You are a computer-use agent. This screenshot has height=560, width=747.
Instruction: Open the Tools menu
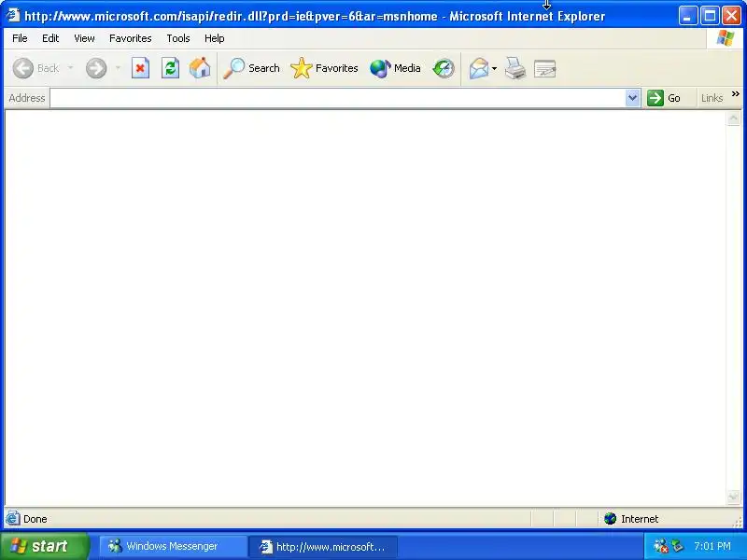pos(177,38)
